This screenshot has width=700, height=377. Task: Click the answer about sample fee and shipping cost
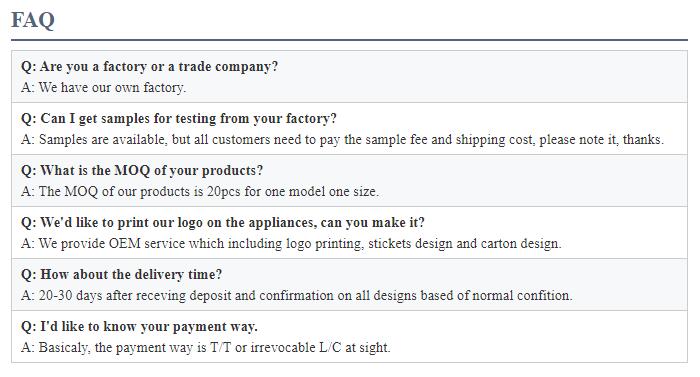tap(342, 139)
